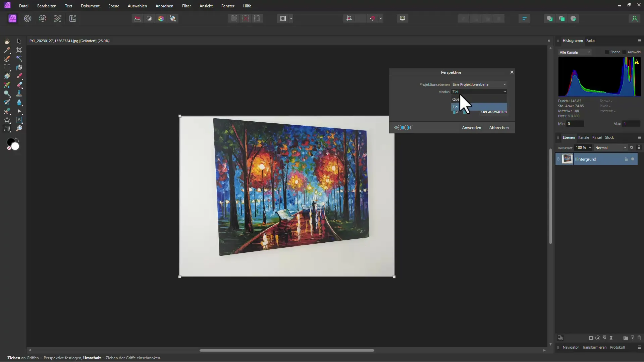Select the Shape tool

(x=7, y=120)
